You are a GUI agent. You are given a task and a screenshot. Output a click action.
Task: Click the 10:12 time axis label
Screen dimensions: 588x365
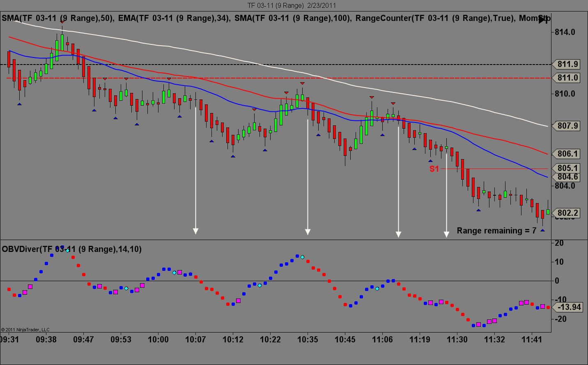(x=233, y=340)
